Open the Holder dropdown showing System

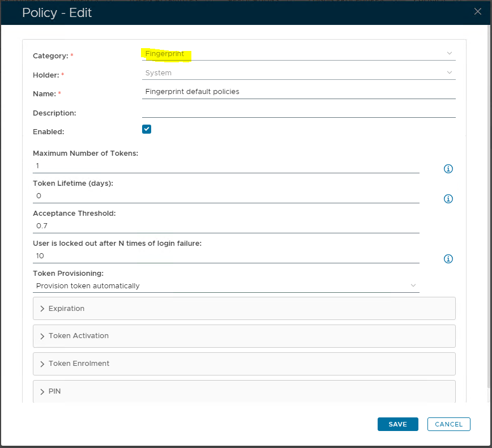coord(298,72)
